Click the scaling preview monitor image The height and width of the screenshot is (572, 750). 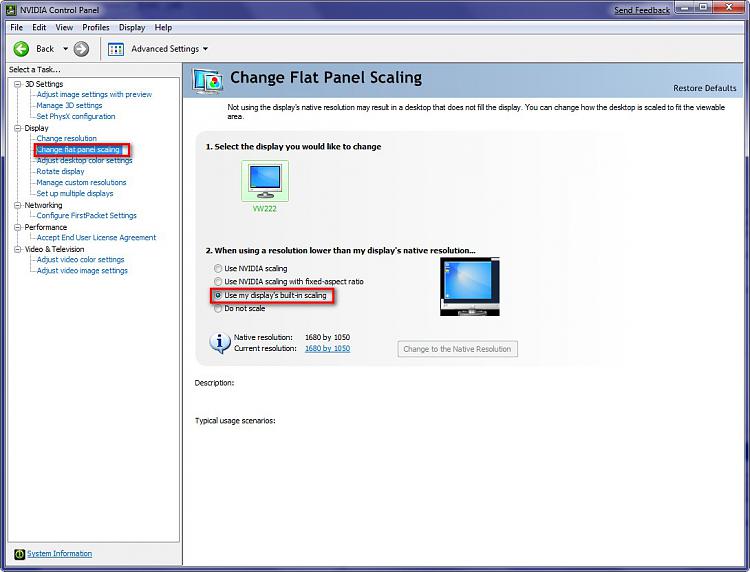(x=470, y=286)
